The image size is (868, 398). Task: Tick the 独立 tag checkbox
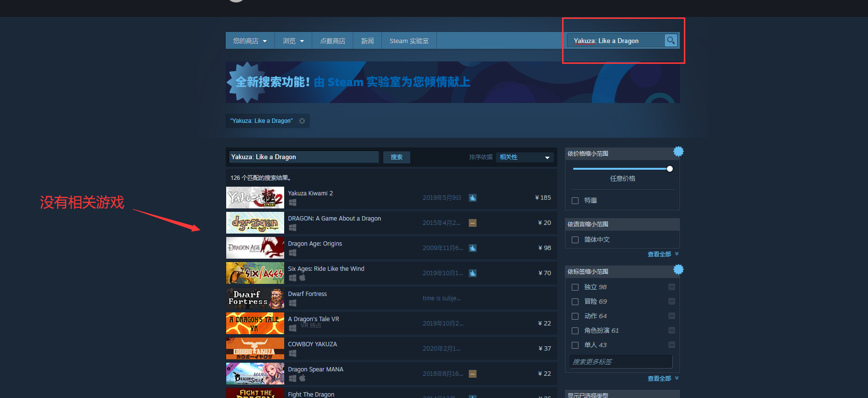pos(575,287)
